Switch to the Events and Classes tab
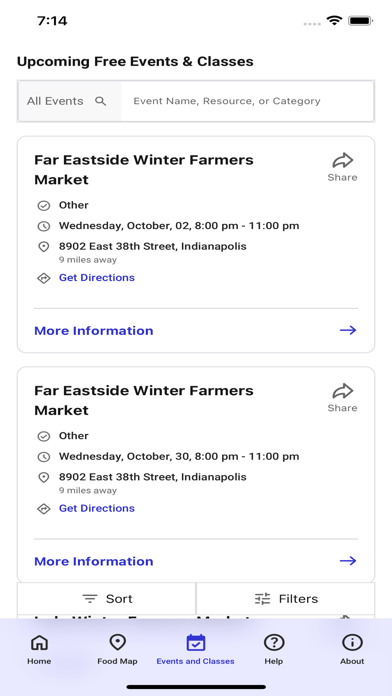 coord(195,649)
